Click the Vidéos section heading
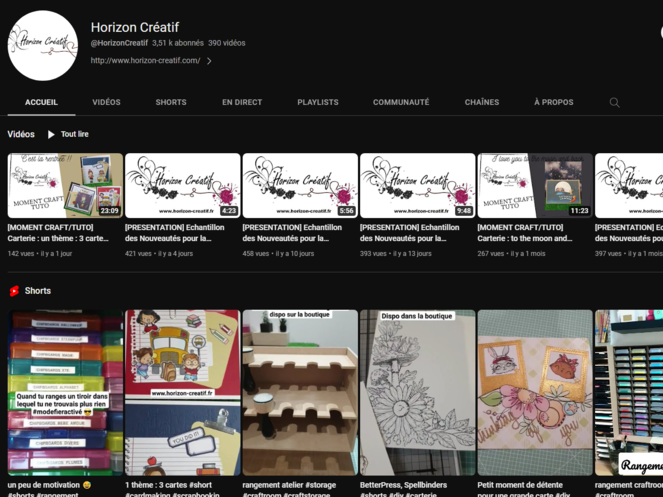This screenshot has width=663, height=497. [21, 135]
